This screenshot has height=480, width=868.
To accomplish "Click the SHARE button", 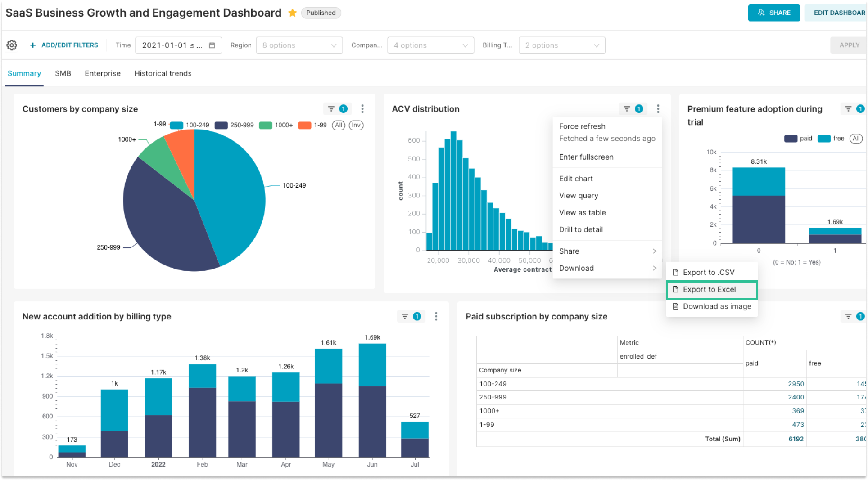I will [774, 13].
